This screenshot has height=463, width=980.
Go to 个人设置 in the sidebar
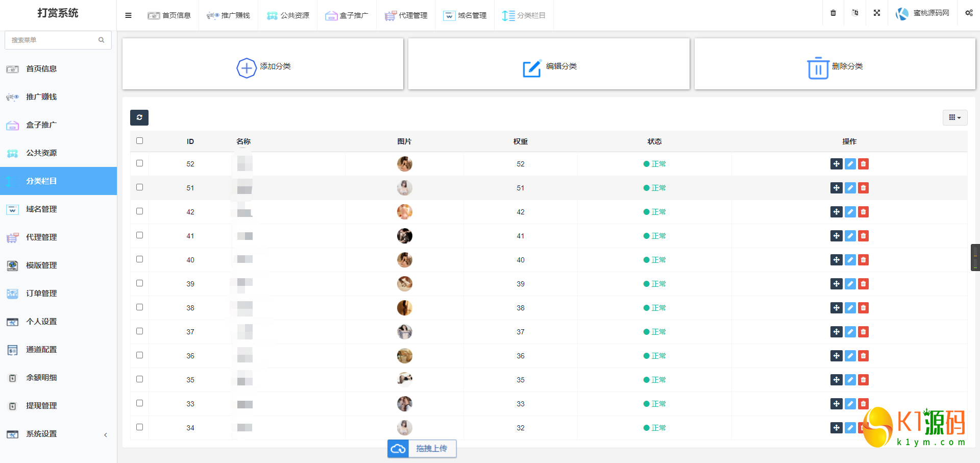pos(58,322)
